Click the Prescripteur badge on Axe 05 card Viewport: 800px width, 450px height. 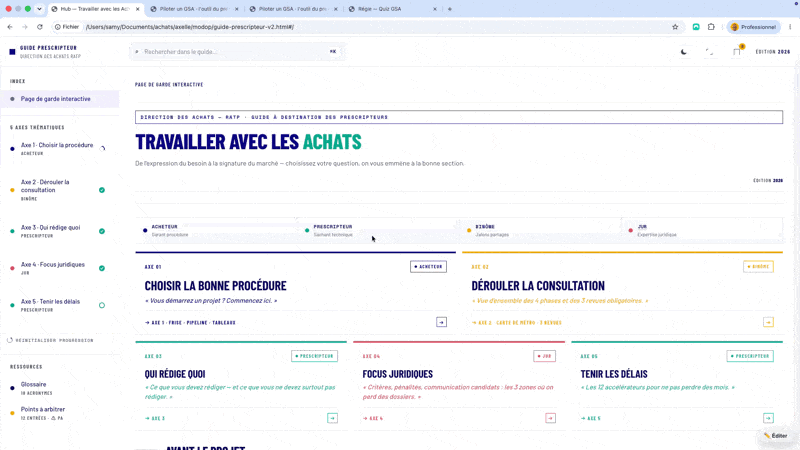tap(750, 356)
